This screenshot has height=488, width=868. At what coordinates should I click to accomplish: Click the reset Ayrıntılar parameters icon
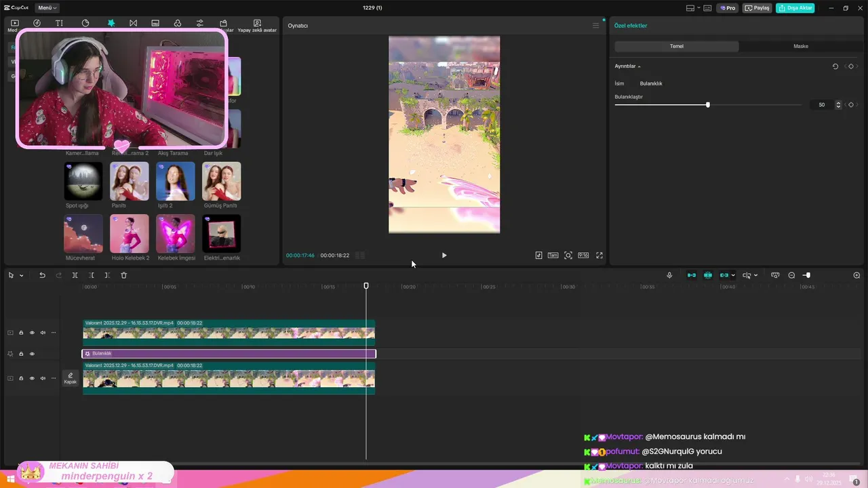pyautogui.click(x=835, y=66)
